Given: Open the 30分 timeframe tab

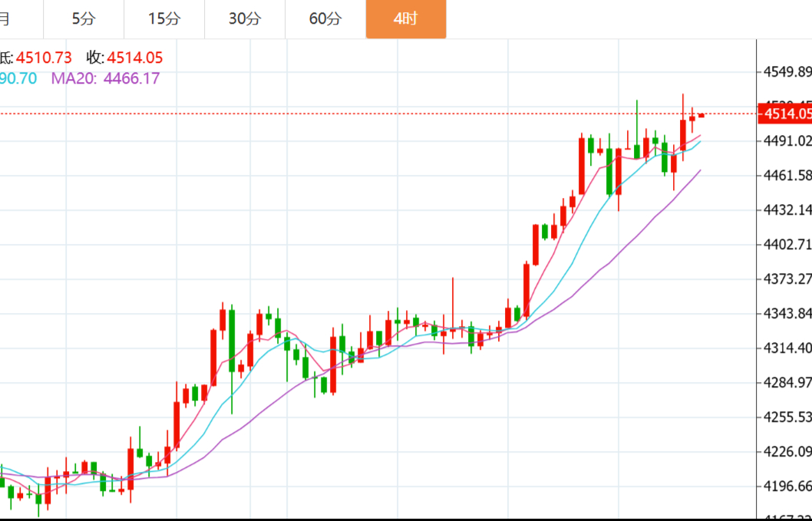Looking at the screenshot, I should tap(244, 19).
